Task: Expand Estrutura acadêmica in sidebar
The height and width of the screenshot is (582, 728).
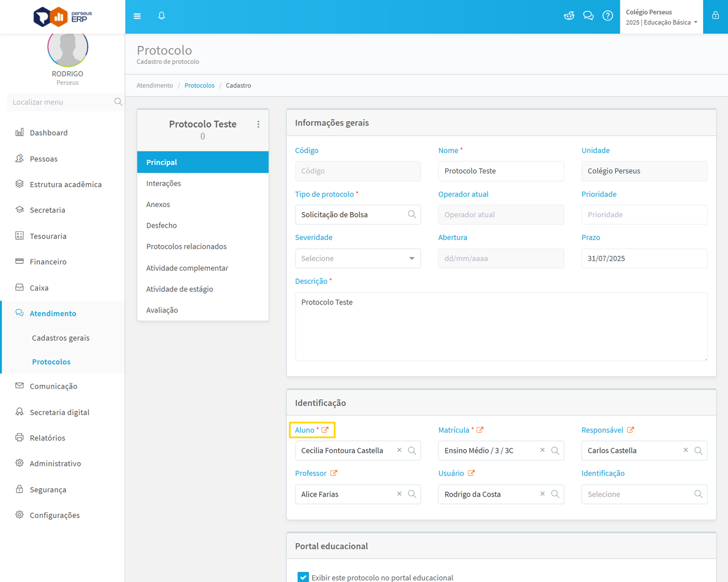Action: click(x=63, y=184)
